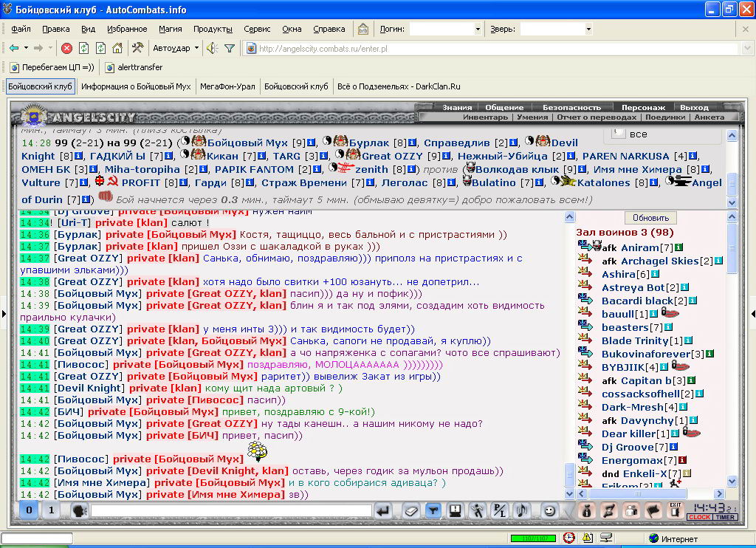The width and height of the screenshot is (756, 548).
Task: Open the back history dropdown arrow
Action: tap(26, 48)
